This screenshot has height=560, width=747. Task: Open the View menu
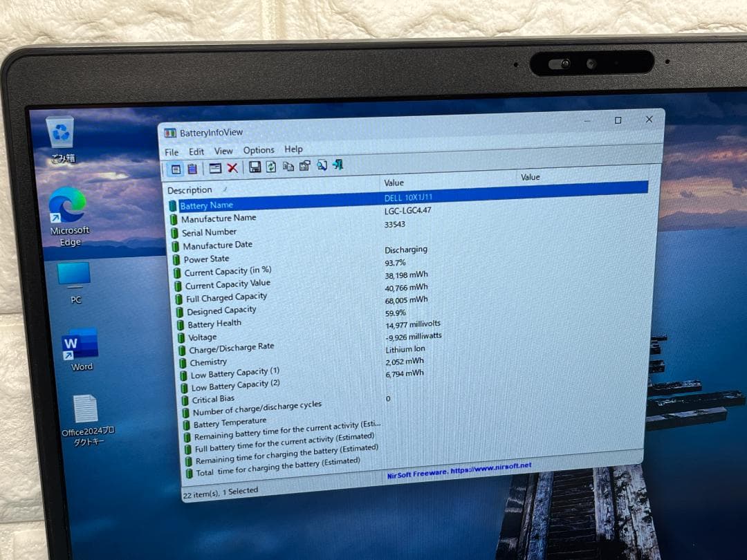223,150
